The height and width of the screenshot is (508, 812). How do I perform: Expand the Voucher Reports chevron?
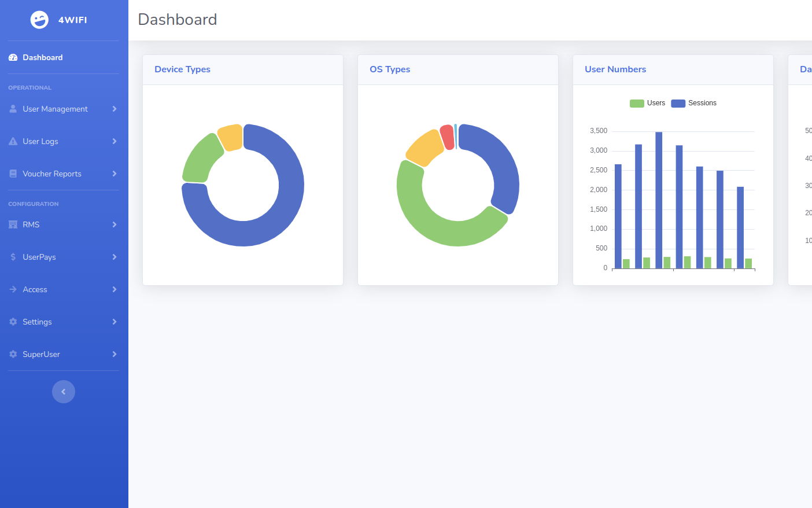coord(115,174)
